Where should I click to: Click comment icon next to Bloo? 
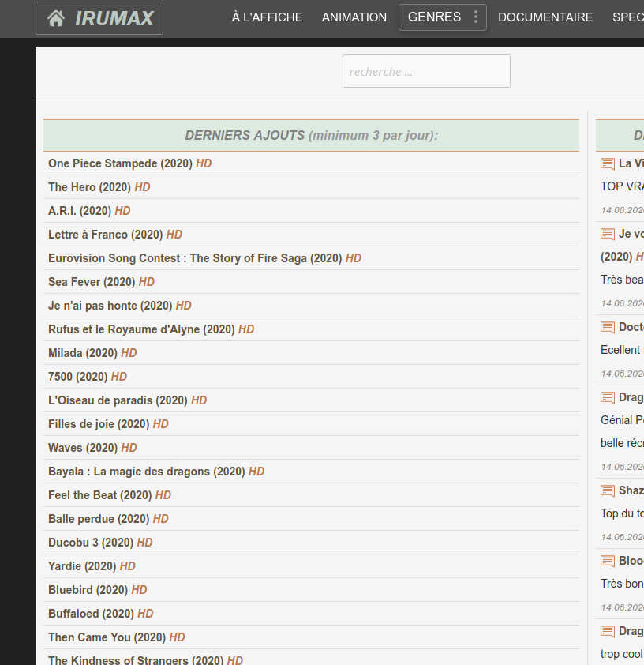click(608, 562)
